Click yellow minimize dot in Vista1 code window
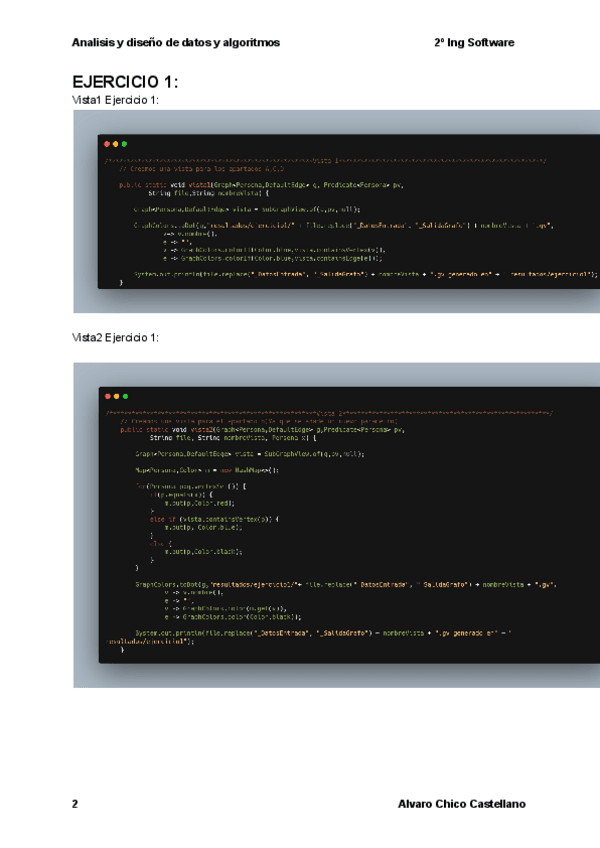 116,144
